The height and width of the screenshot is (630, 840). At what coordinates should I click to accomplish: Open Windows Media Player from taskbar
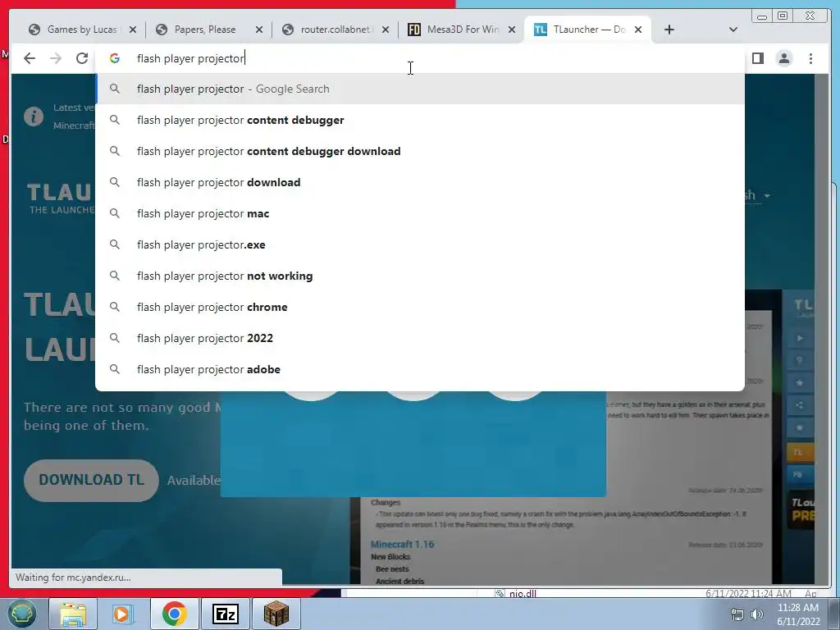click(x=121, y=614)
